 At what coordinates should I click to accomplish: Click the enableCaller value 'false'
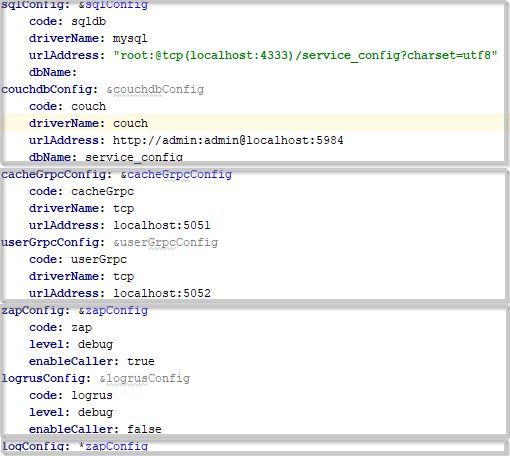coord(144,429)
